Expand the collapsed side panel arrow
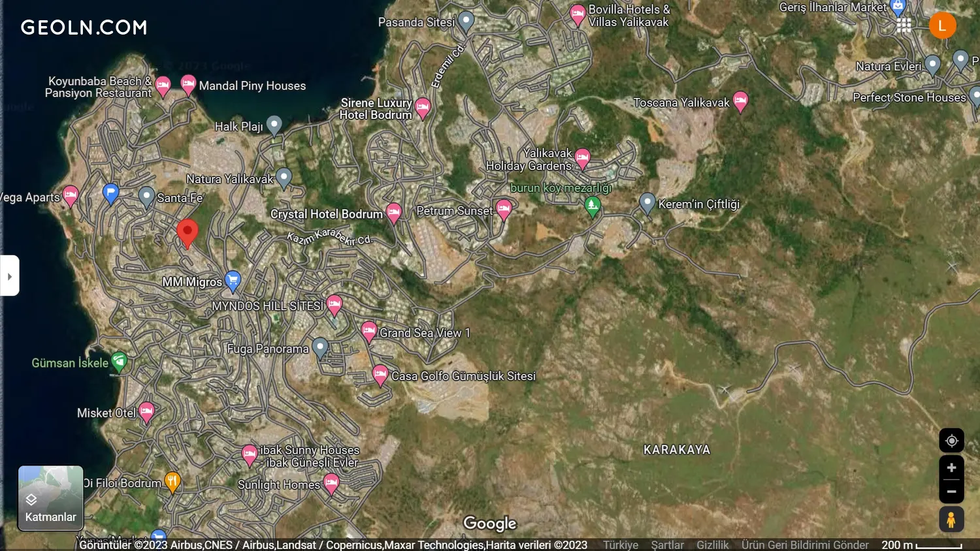 (10, 276)
